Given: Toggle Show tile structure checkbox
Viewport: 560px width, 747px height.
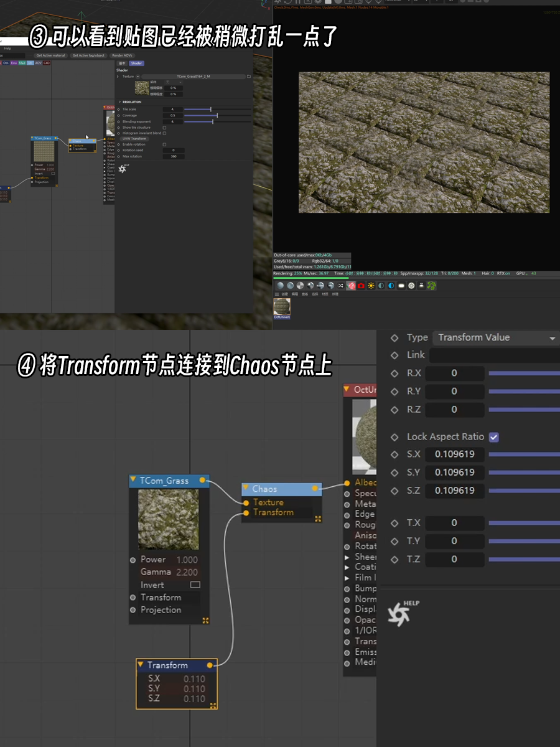Looking at the screenshot, I should click(164, 128).
